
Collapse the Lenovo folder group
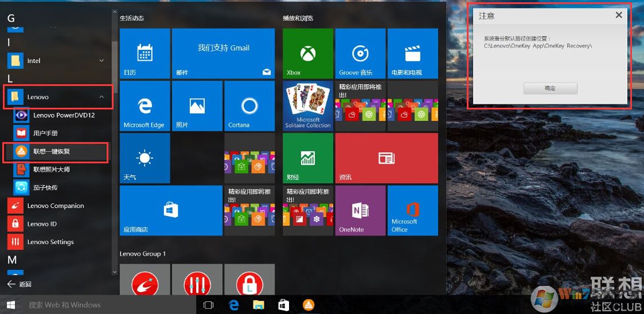(102, 97)
